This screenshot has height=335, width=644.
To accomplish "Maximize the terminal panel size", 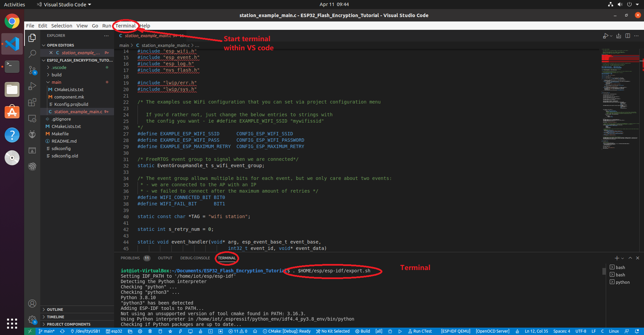I will pyautogui.click(x=630, y=258).
